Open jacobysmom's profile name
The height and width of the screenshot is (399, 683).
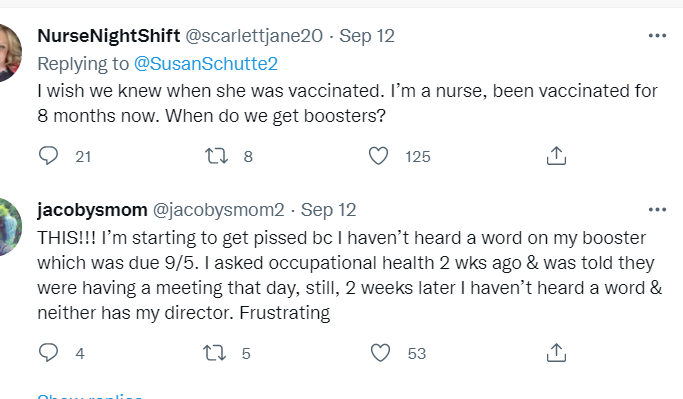coord(92,210)
